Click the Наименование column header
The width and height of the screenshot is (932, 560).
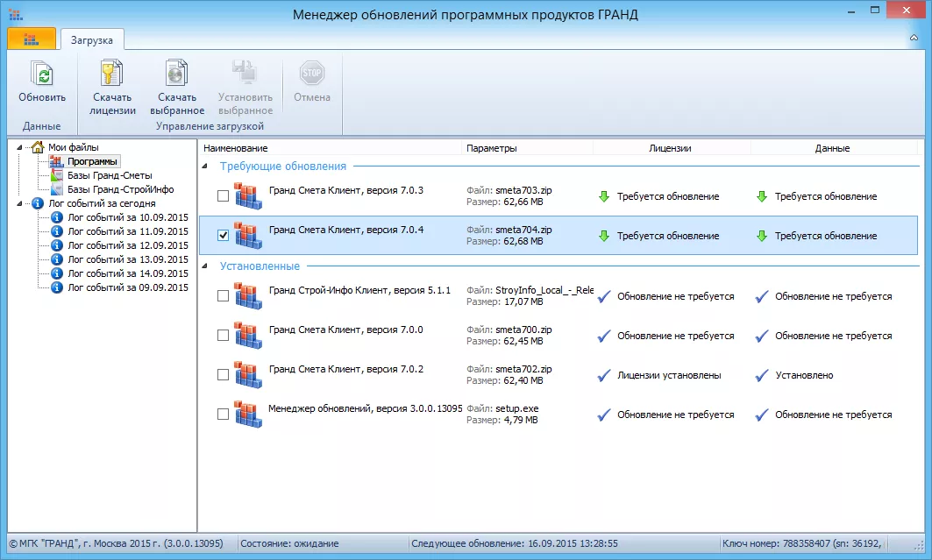pos(330,148)
